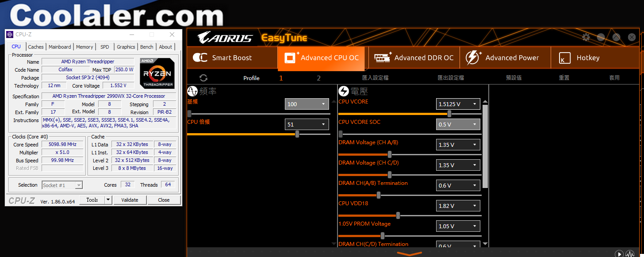Open the Socket #1 selection dropdown
644x257 pixels.
62,185
